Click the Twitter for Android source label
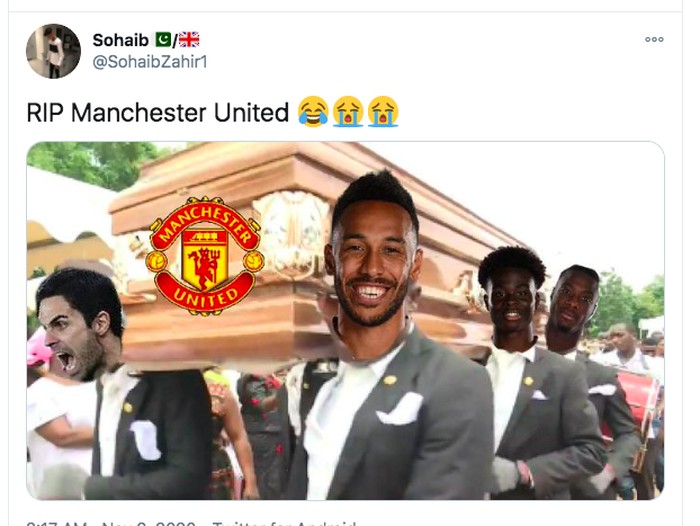The height and width of the screenshot is (526, 700). (x=284, y=523)
